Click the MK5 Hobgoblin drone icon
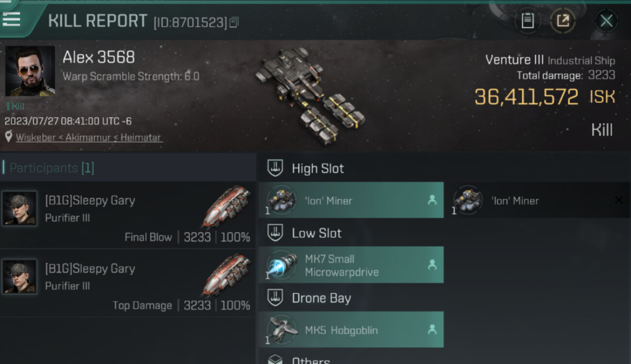The width and height of the screenshot is (631, 364). 282,330
